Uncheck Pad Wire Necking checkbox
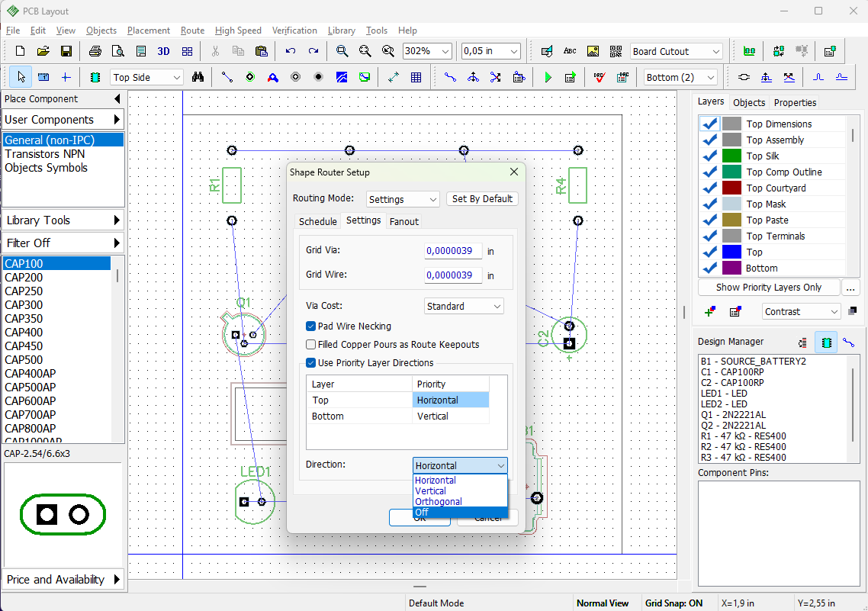Screen dimensions: 868x611 tap(310, 326)
